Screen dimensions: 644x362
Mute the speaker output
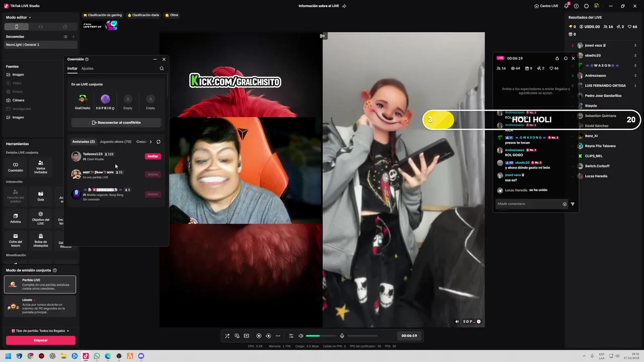point(301,336)
